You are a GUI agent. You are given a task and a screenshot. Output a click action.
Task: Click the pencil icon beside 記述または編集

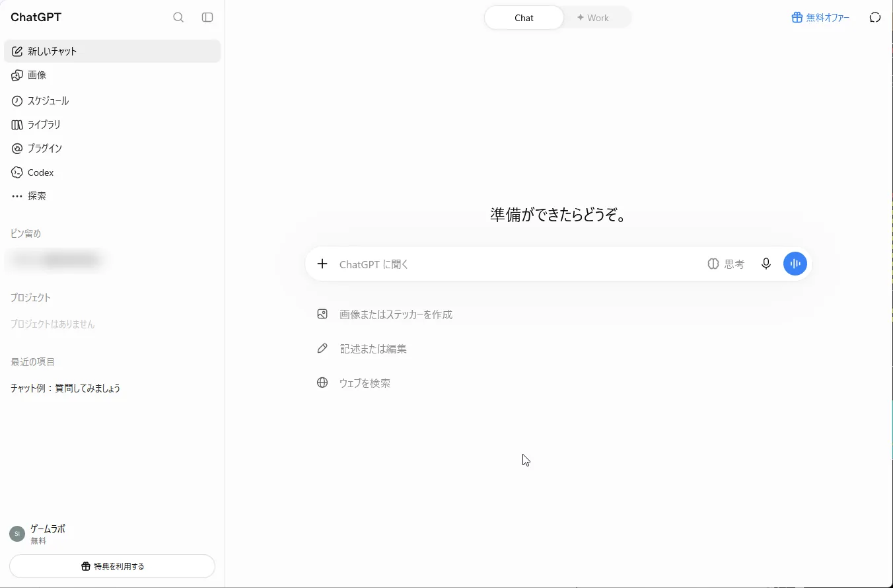[x=322, y=348]
